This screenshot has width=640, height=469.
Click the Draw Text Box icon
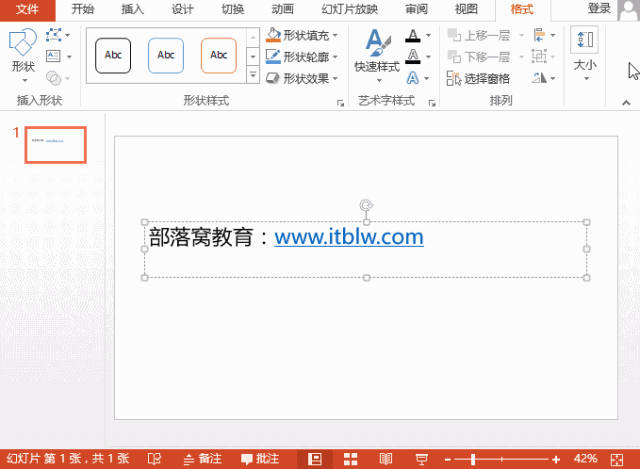(x=53, y=56)
